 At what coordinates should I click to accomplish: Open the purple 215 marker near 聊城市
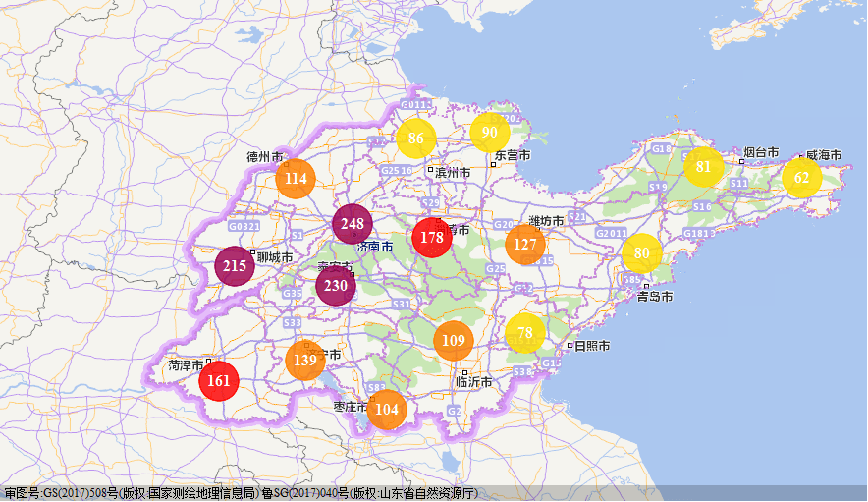(x=235, y=266)
